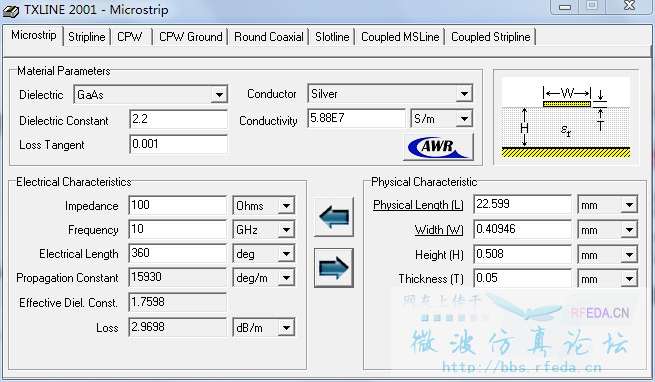
Task: Open the Conductivity S/m unit dropdown
Action: pos(464,119)
